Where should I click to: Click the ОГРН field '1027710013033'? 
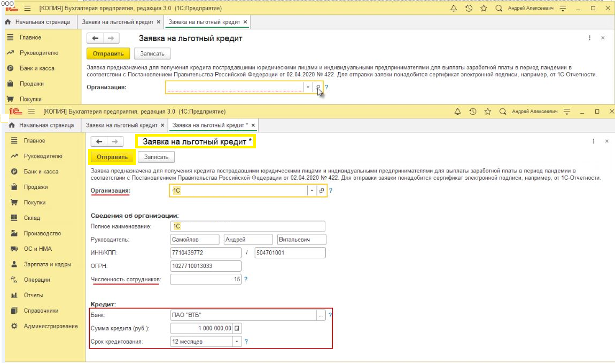pos(206,266)
